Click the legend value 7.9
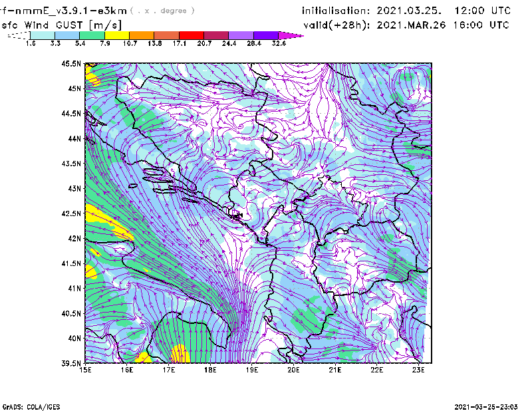This screenshot has height=411, width=532. click(105, 43)
